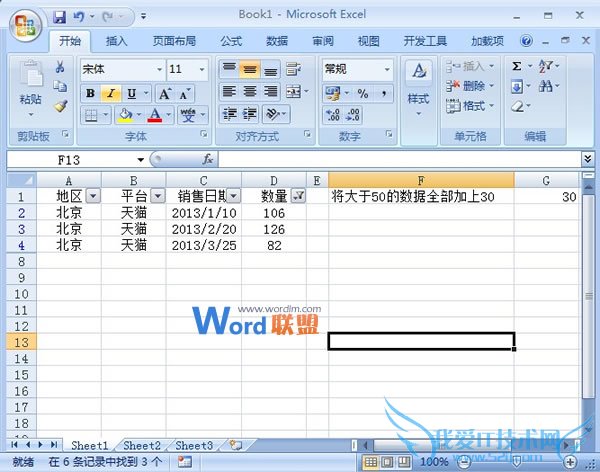Open Sort and Filter AZ icon
600x472 pixels.
click(x=545, y=66)
